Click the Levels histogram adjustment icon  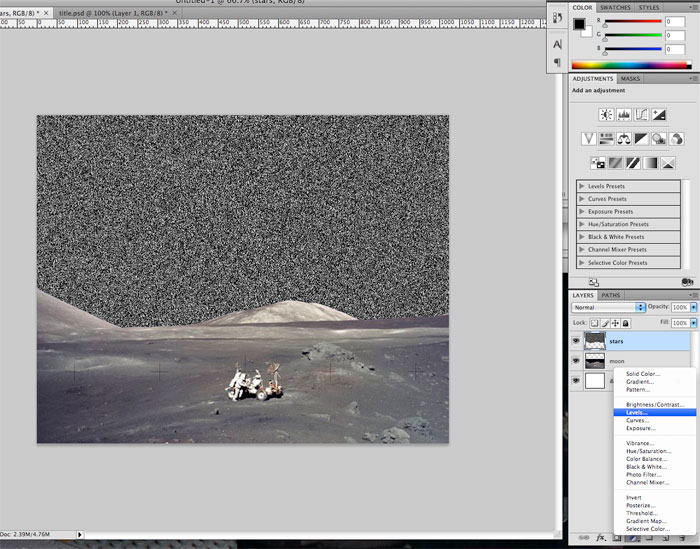623,115
